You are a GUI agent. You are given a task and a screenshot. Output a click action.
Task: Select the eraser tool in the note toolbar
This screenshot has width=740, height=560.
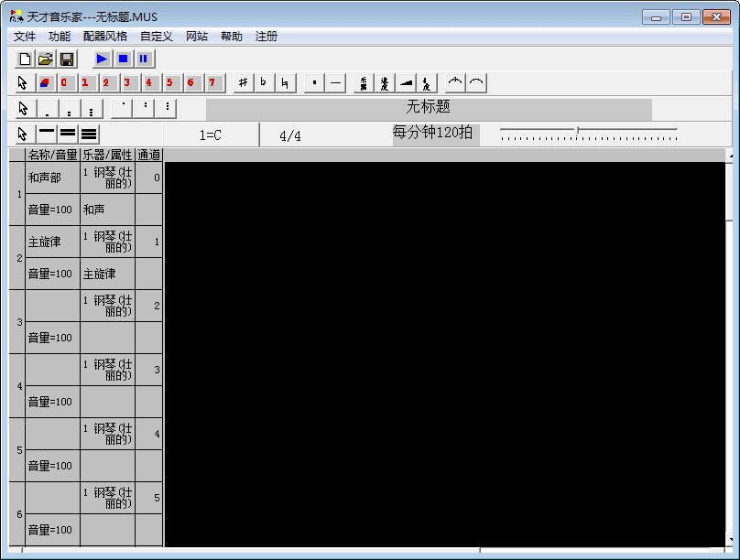(44, 83)
